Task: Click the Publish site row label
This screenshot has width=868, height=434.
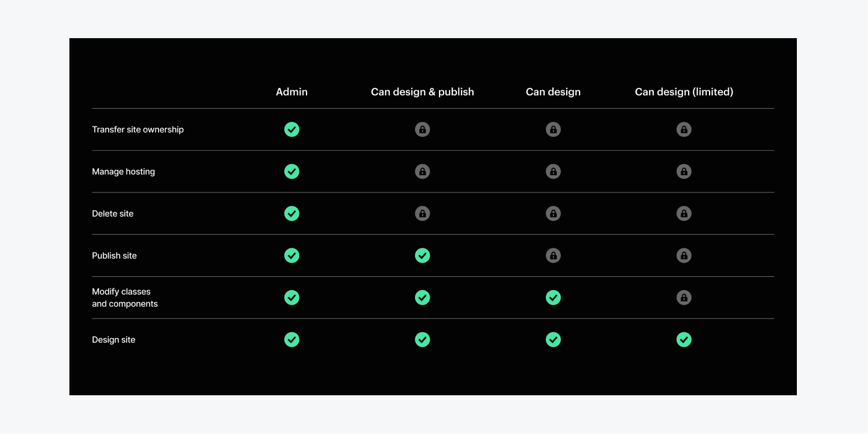Action: (x=114, y=255)
